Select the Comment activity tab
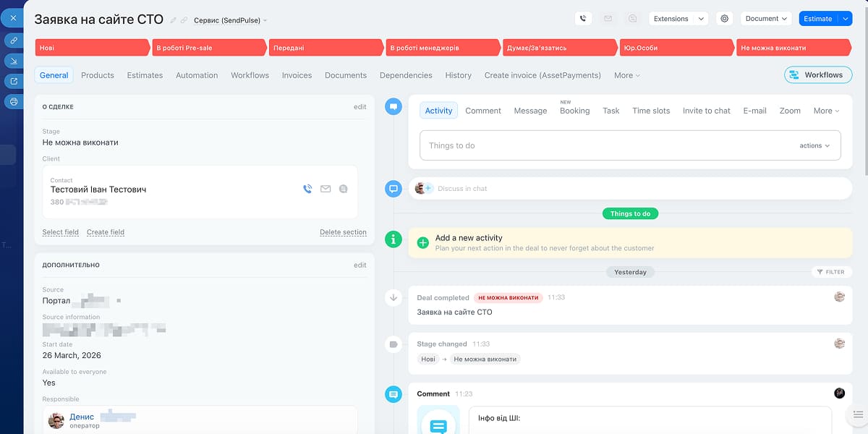Viewport: 868px width, 434px height. point(483,111)
